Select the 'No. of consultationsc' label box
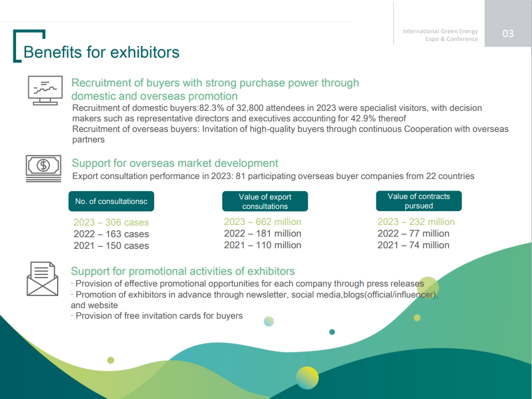 pos(111,202)
